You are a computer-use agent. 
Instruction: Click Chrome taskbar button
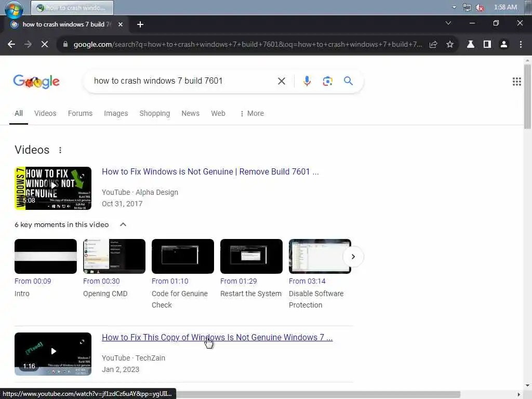click(x=72, y=7)
